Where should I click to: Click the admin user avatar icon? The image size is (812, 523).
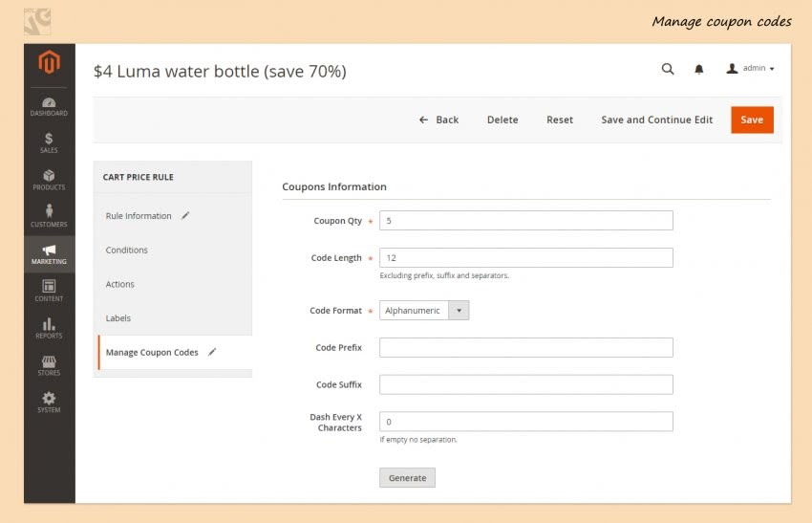tap(732, 69)
